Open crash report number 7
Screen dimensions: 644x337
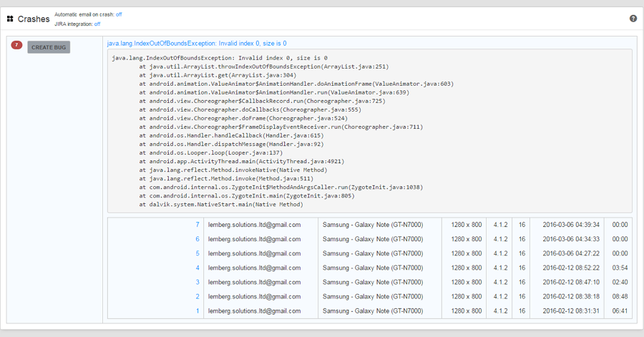click(197, 225)
